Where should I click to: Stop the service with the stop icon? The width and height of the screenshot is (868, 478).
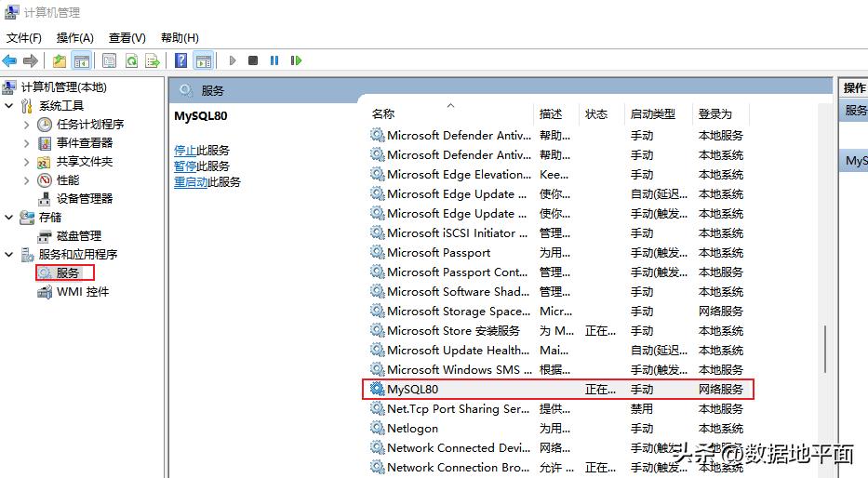pyautogui.click(x=253, y=60)
